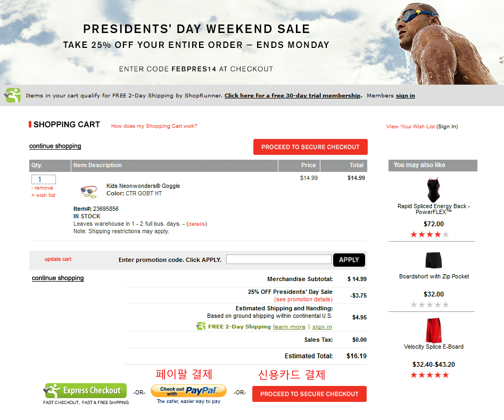Image resolution: width=504 pixels, height=420 pixels.
Task: Click the quantity field showing 1
Action: click(x=44, y=179)
